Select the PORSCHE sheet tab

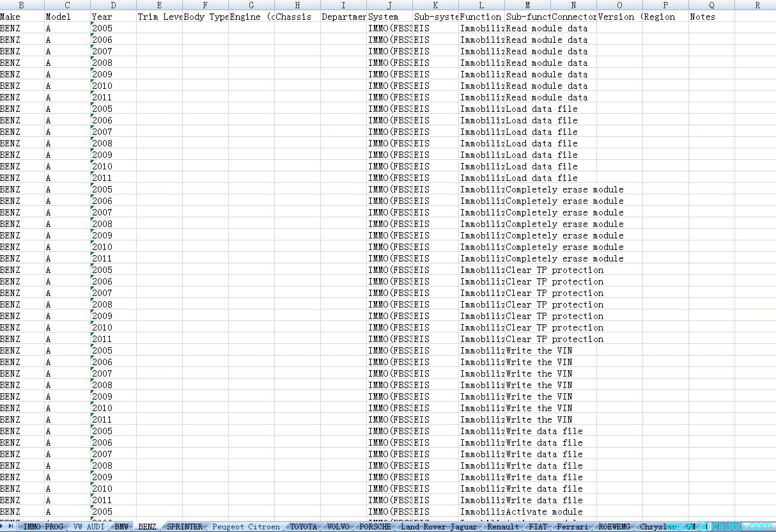coord(375,527)
